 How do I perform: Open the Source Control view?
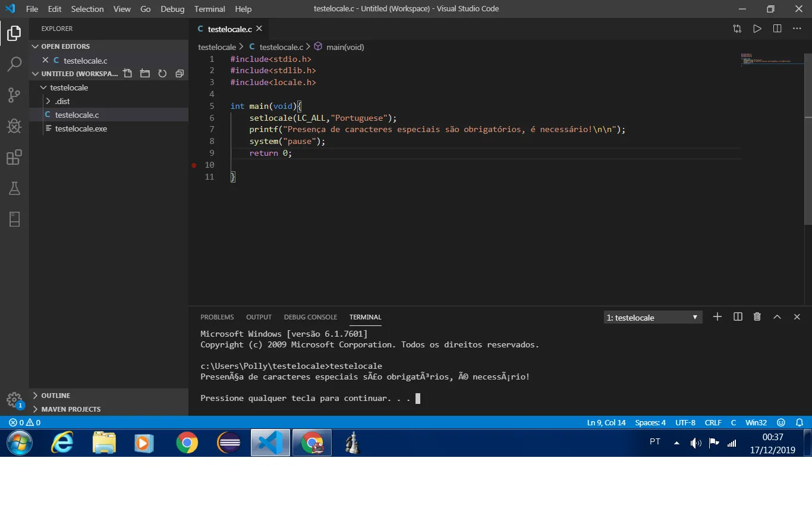tap(14, 95)
